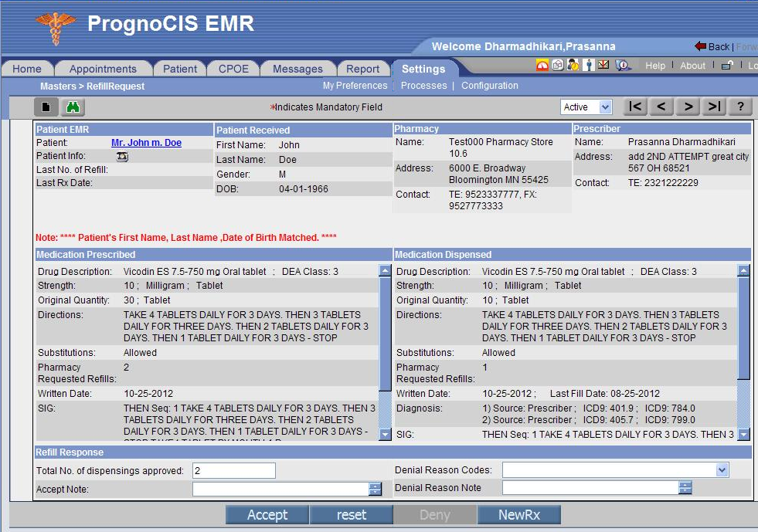Click the red patient matched note
Screen dimensions: 758x532
pyautogui.click(x=186, y=238)
